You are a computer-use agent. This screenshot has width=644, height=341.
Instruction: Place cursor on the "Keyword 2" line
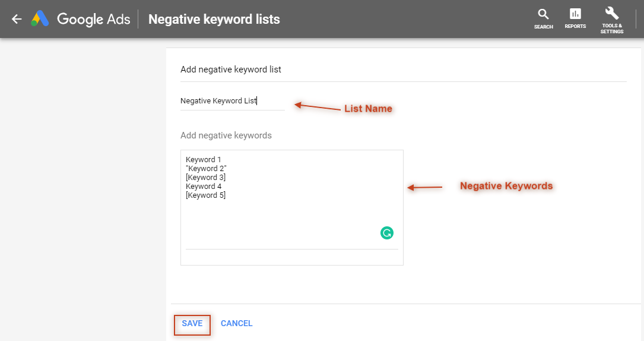point(206,169)
